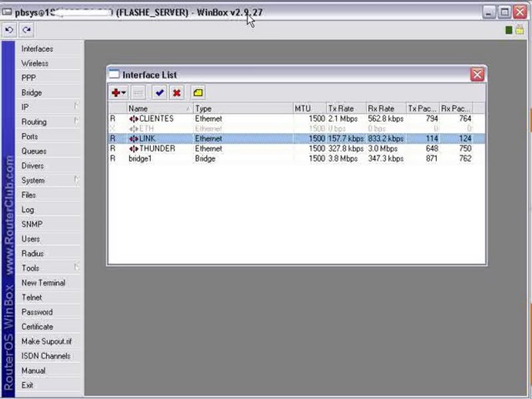Close the Interface List window
Image resolution: width=532 pixels, height=399 pixels.
pos(477,74)
